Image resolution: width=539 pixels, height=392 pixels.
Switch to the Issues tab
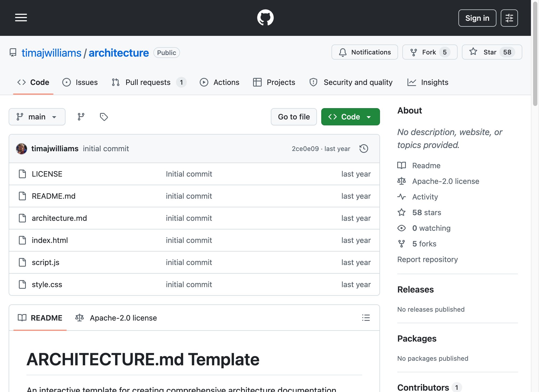coord(80,82)
